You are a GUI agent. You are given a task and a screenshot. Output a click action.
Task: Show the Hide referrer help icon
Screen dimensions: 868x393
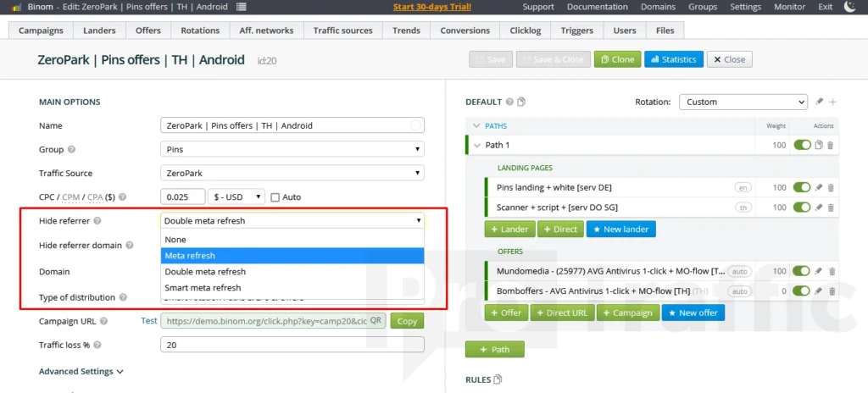[x=97, y=221]
